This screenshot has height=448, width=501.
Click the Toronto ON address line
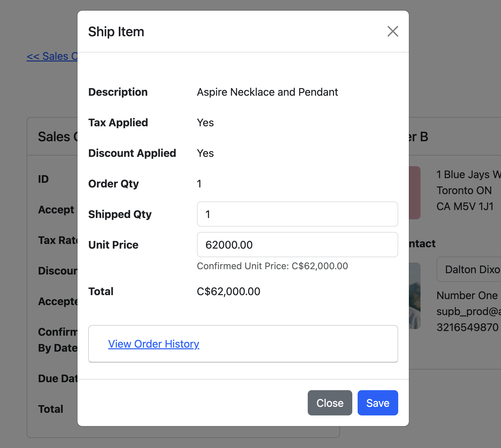[464, 190]
